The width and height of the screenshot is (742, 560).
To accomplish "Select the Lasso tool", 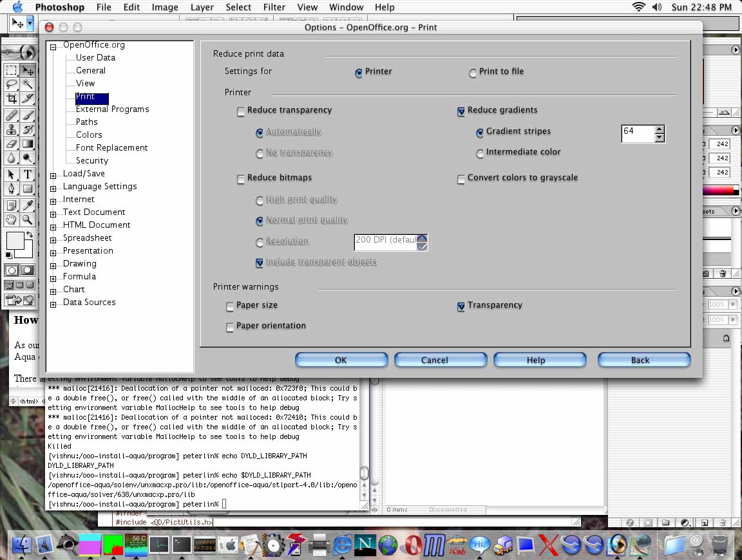I will [x=12, y=85].
